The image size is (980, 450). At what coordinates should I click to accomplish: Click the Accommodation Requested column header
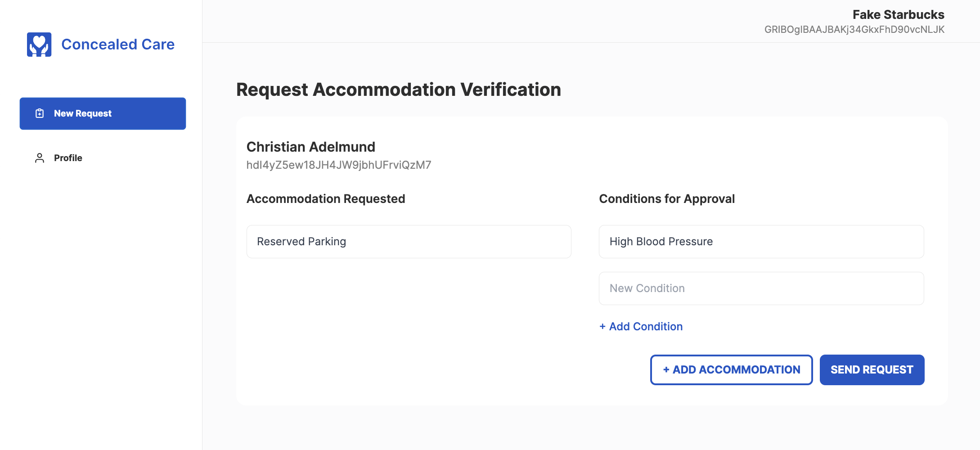pos(325,198)
